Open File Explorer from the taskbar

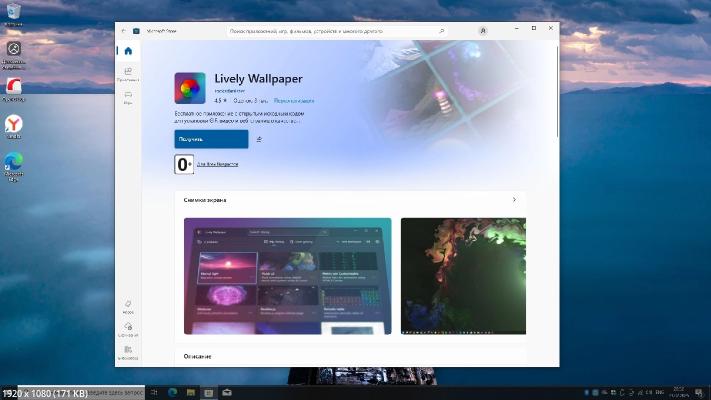coord(190,393)
